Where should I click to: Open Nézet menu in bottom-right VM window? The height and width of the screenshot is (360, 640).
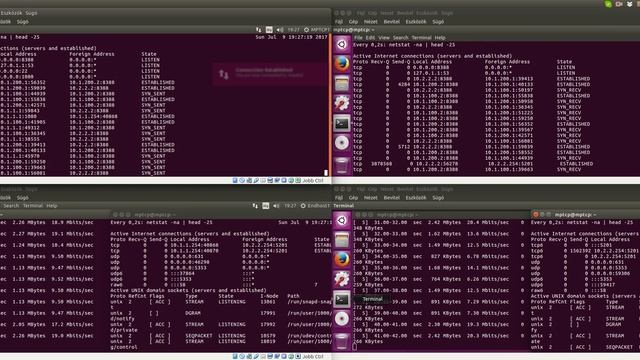click(371, 198)
